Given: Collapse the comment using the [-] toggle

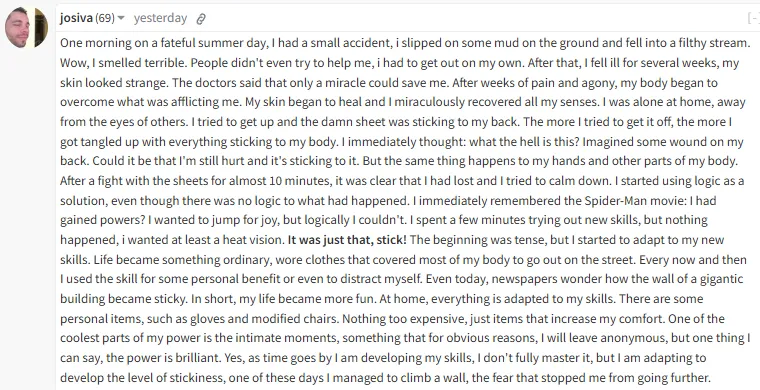Looking at the screenshot, I should coord(754,18).
